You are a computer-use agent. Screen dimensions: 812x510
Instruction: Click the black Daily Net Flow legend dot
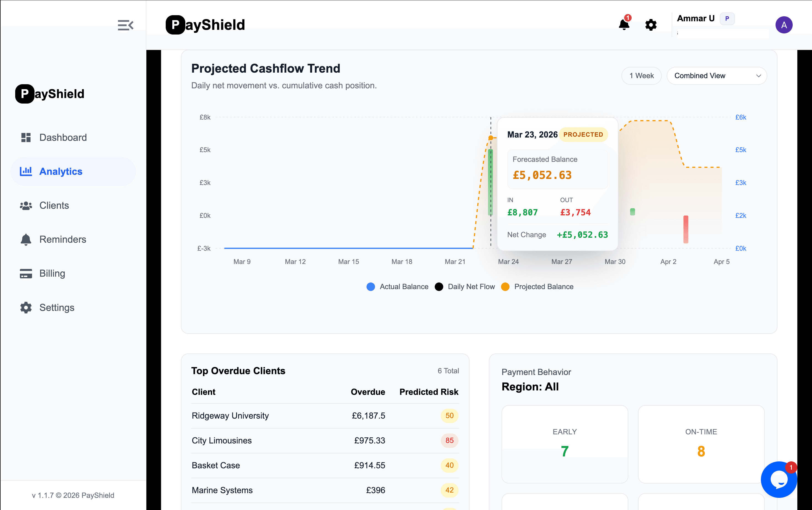pyautogui.click(x=439, y=287)
